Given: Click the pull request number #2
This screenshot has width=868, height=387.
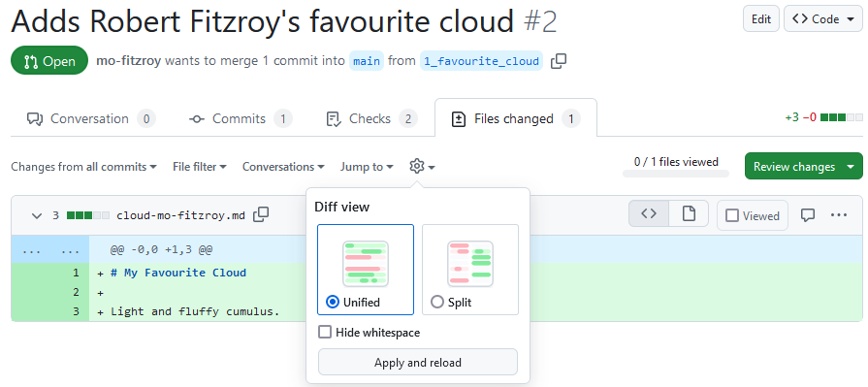Looking at the screenshot, I should (541, 22).
